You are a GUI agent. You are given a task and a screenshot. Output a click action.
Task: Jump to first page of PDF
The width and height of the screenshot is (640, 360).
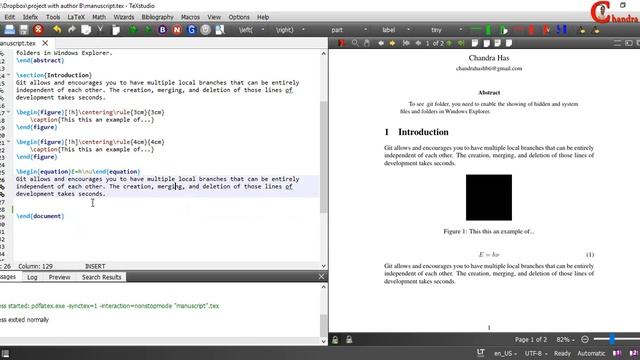pos(406,43)
